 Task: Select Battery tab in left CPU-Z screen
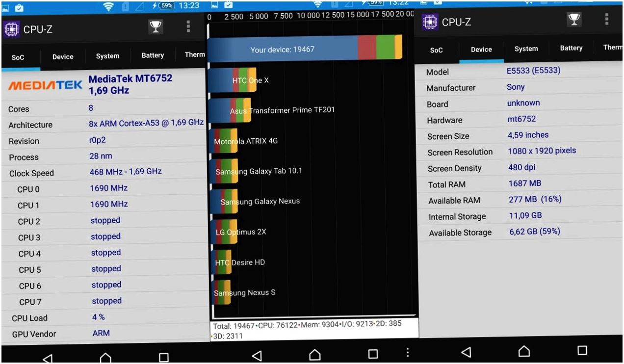[153, 55]
